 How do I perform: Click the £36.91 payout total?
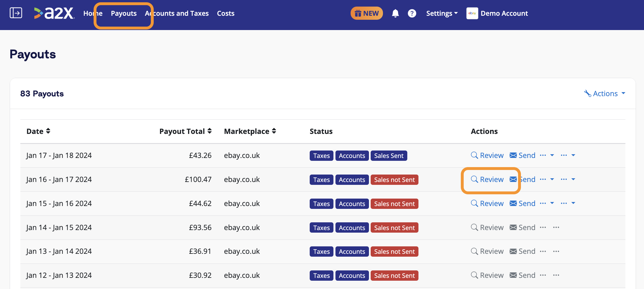pyautogui.click(x=200, y=251)
